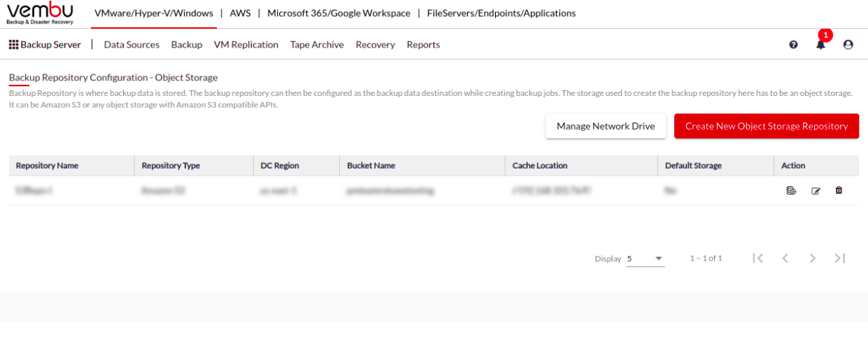
Task: Click the Manage Network Drive button
Action: (606, 126)
